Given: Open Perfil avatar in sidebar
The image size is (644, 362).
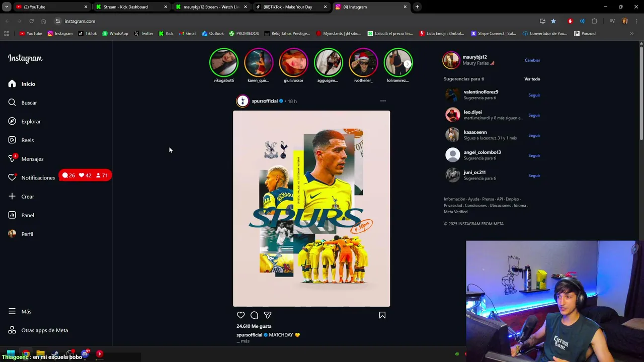Looking at the screenshot, I should pyautogui.click(x=12, y=234).
